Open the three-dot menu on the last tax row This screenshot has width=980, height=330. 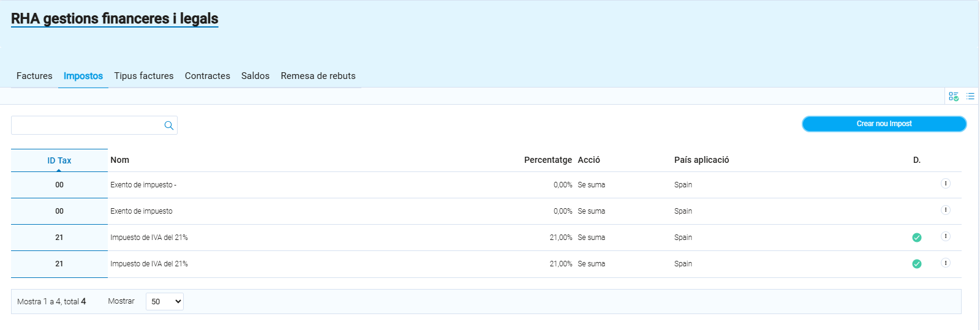945,263
